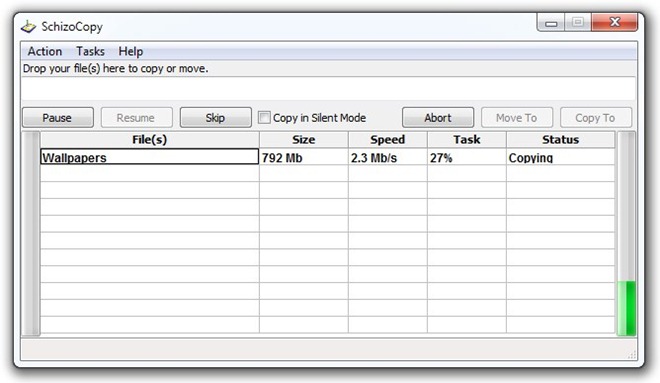
Task: Pause the current copy task
Action: pos(58,117)
